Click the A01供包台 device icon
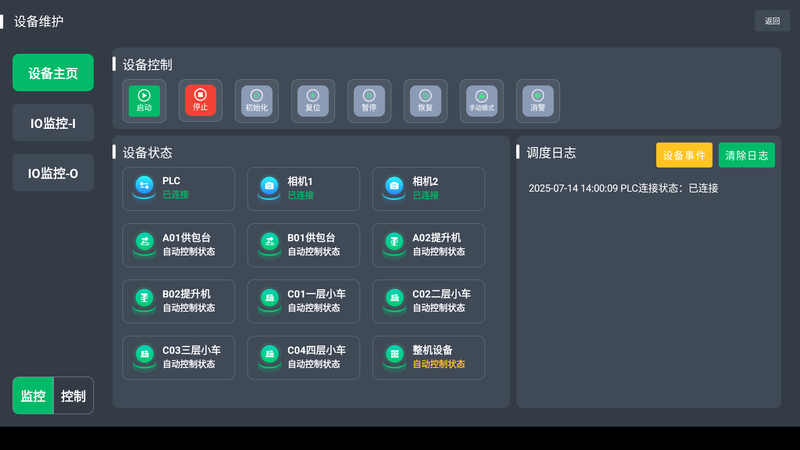The height and width of the screenshot is (450, 800). (x=144, y=243)
